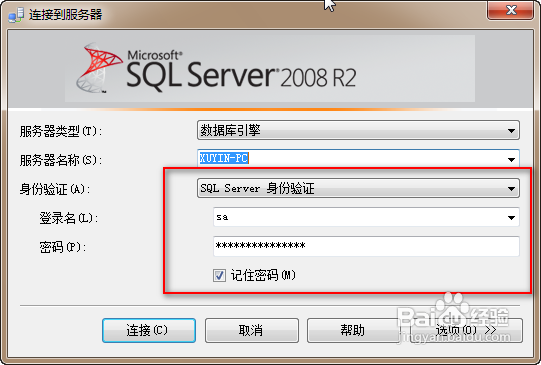Open the 服务器类型 dropdown showing 数据库引擎

click(x=358, y=130)
